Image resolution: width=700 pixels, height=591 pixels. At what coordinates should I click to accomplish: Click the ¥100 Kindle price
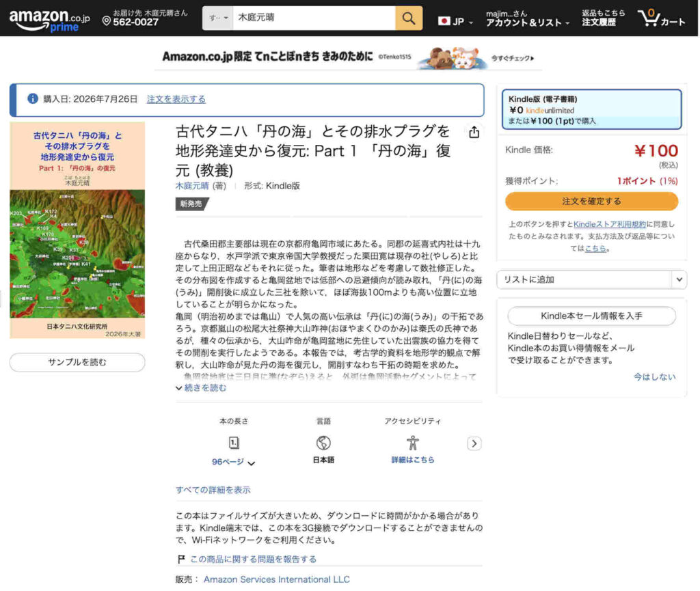point(656,151)
